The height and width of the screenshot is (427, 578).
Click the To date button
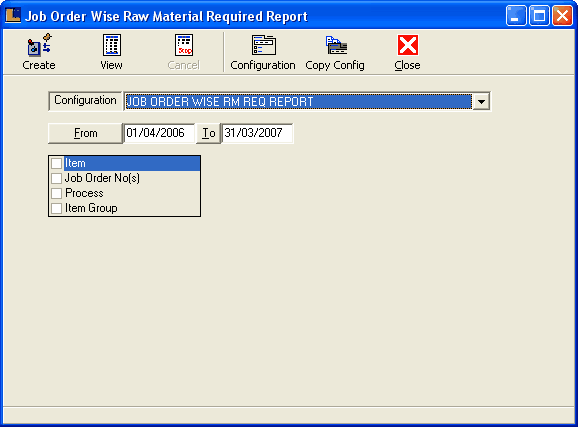coord(209,133)
